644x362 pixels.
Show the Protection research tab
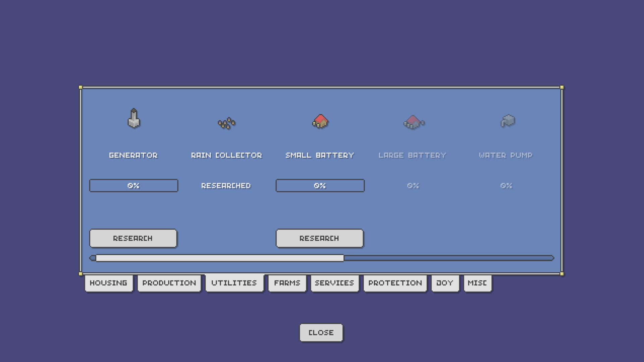tap(395, 283)
